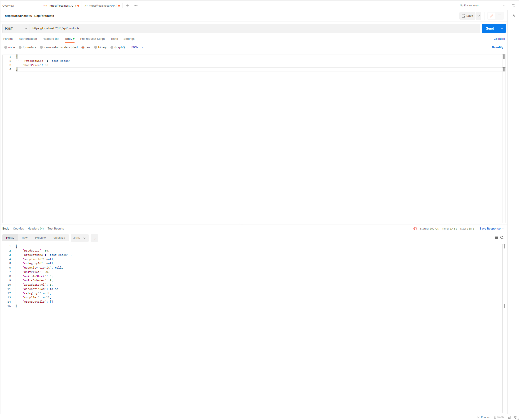519x420 pixels.
Task: Search within the response body
Action: click(x=502, y=238)
